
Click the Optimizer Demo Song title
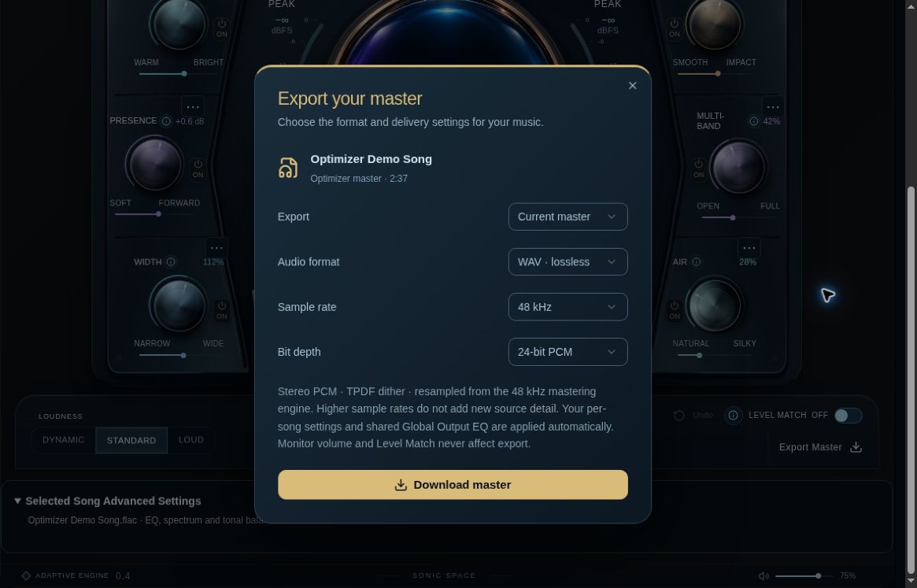371,159
